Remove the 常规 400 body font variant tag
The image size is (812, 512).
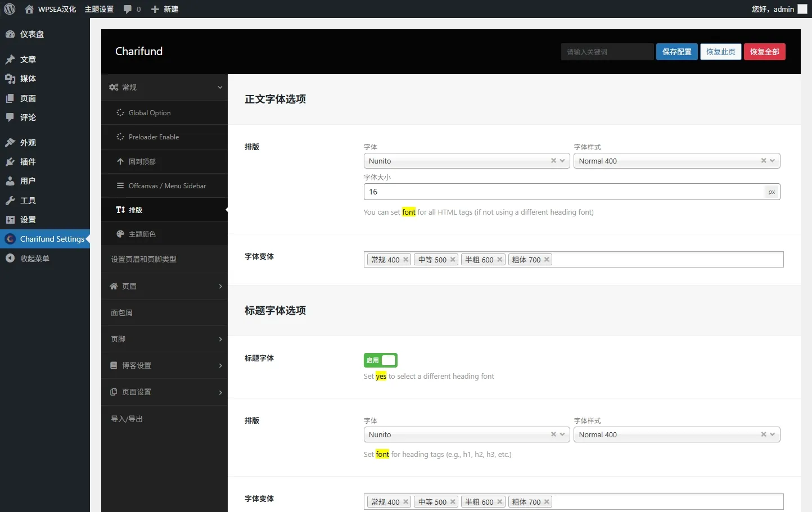(x=405, y=260)
